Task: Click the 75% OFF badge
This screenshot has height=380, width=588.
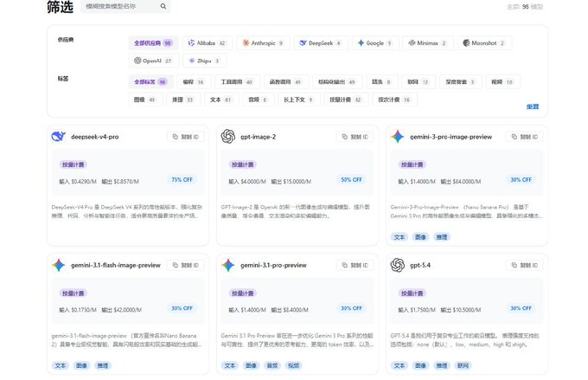Action: [182, 180]
